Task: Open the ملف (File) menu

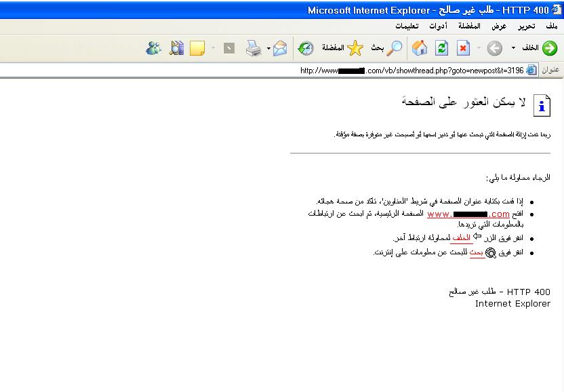Action: [x=551, y=26]
